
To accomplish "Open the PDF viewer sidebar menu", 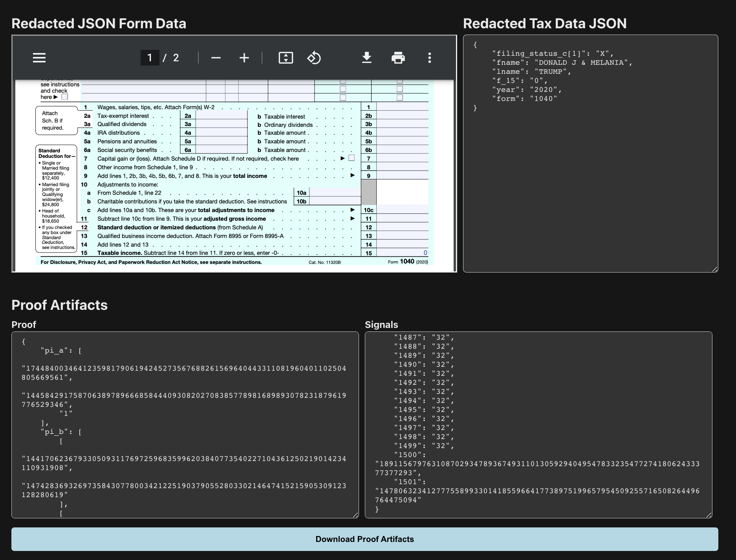I will coord(39,58).
